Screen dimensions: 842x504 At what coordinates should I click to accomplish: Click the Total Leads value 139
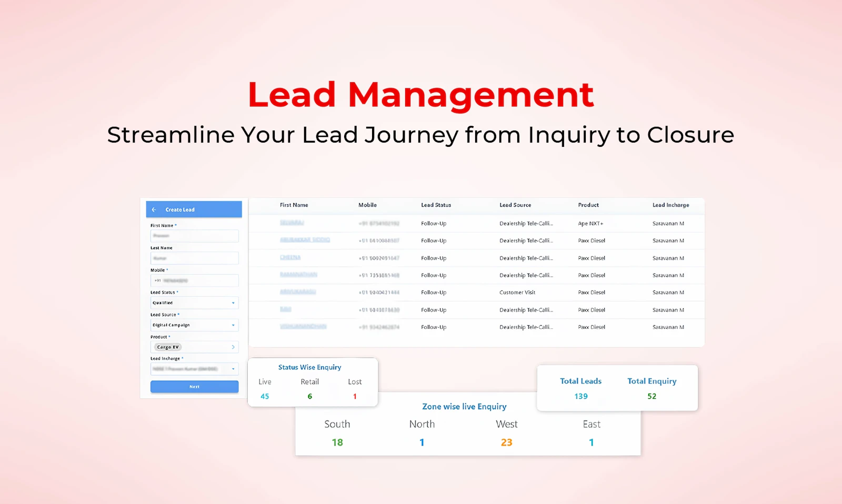click(x=581, y=397)
